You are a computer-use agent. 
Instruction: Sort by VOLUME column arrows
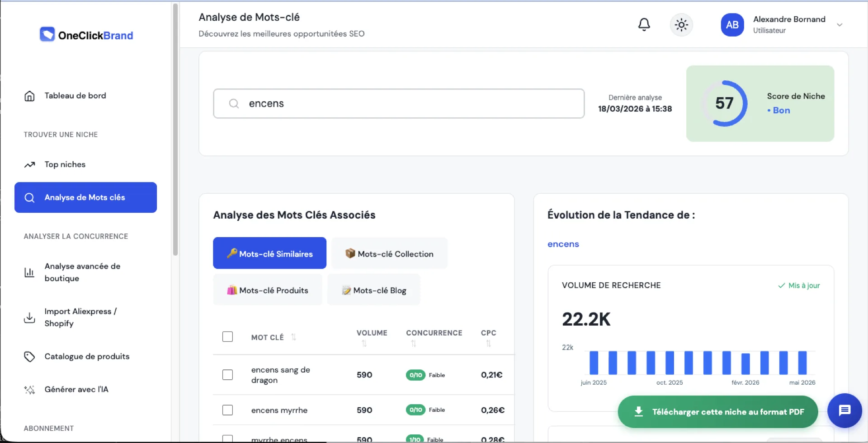[364, 344]
